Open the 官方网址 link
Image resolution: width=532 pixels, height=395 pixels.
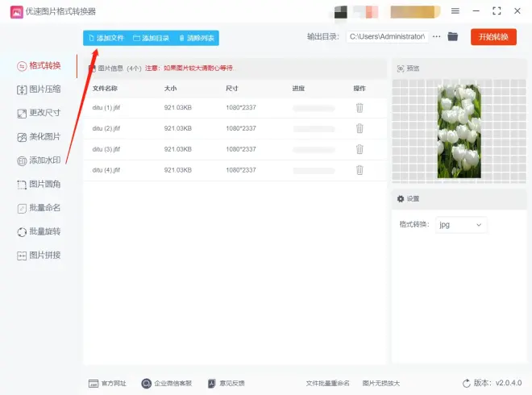(x=107, y=383)
